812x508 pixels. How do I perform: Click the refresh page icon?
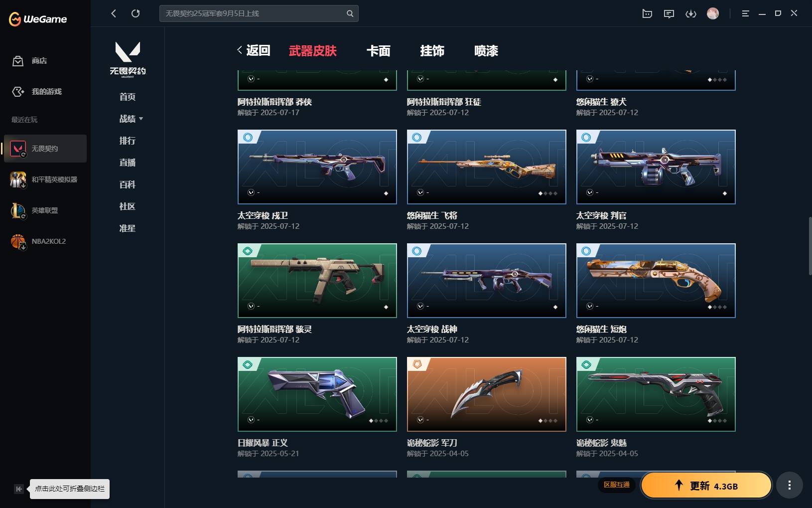(135, 13)
